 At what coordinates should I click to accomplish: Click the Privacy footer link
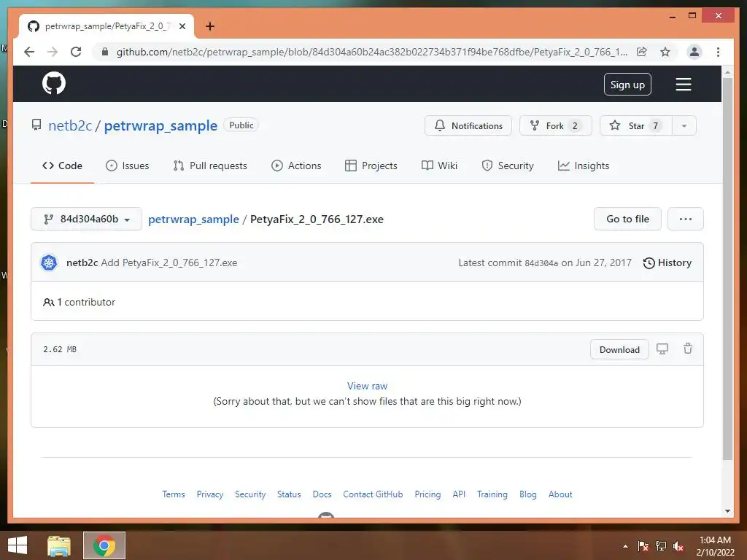[x=210, y=494]
